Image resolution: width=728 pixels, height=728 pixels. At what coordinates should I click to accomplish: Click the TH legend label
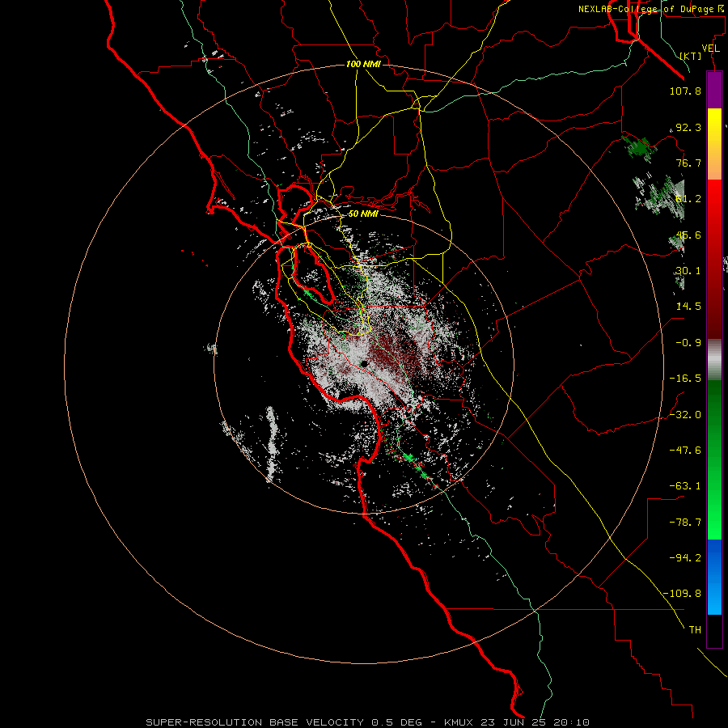pyautogui.click(x=695, y=630)
